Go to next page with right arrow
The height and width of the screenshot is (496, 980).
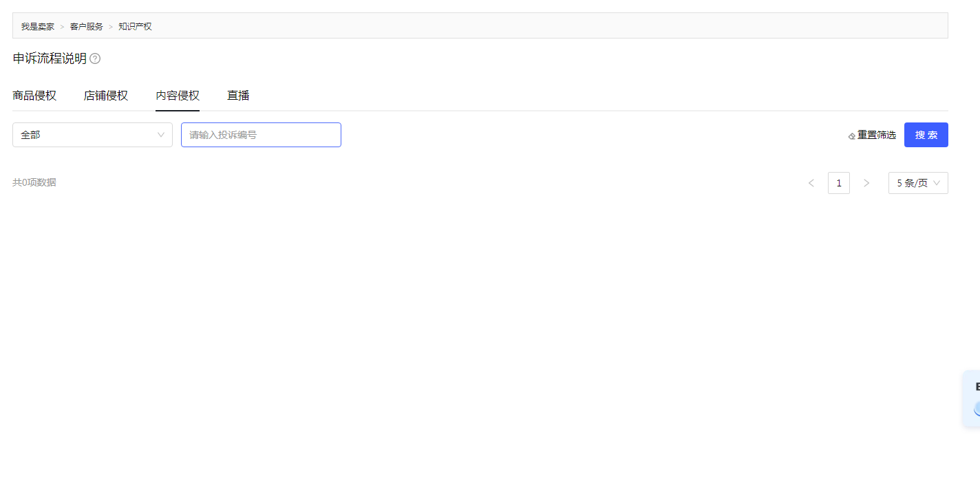point(866,183)
